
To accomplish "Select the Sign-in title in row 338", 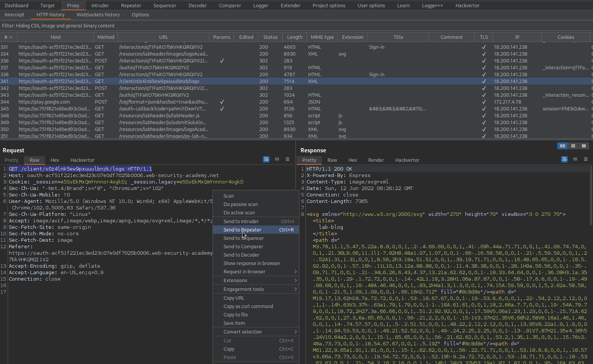I will (x=377, y=75).
